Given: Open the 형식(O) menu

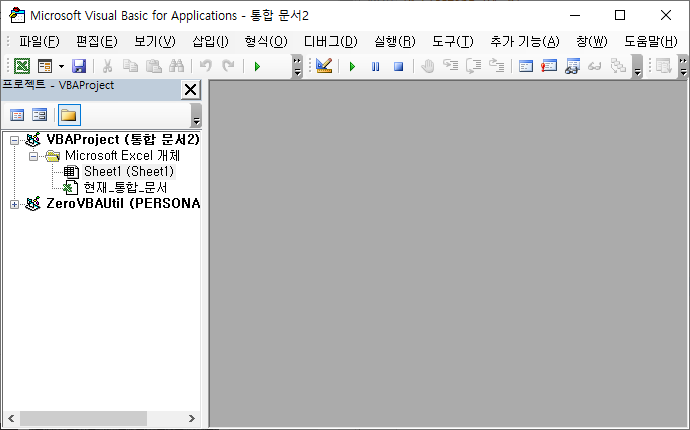Looking at the screenshot, I should [x=266, y=42].
